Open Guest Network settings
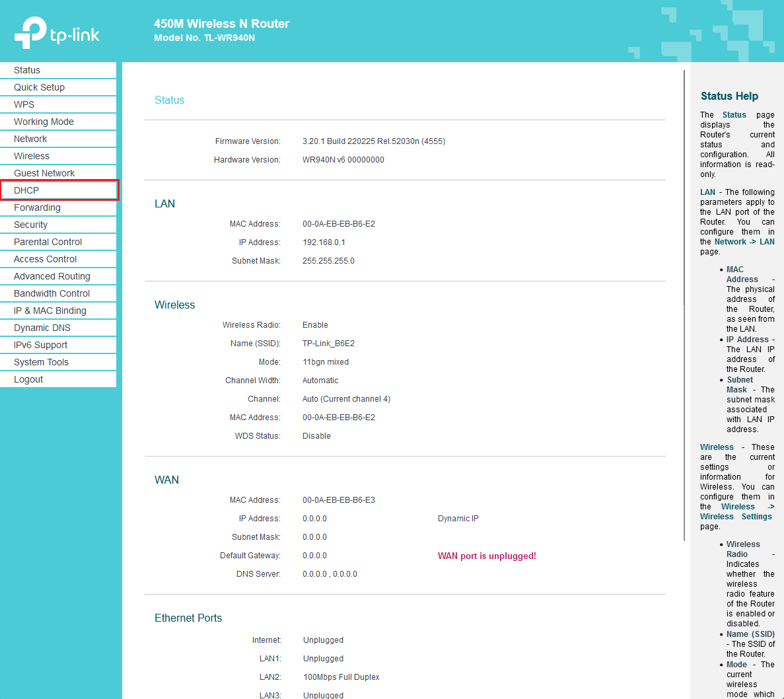 click(x=44, y=173)
